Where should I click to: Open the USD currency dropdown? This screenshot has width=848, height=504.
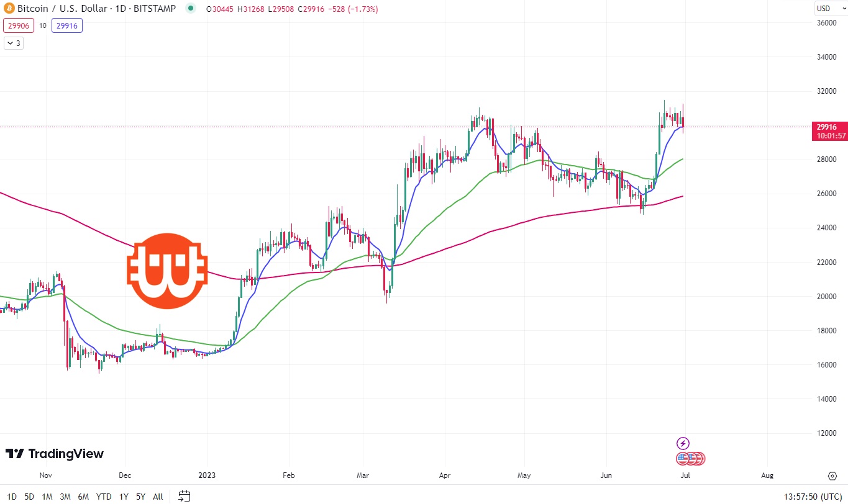click(x=831, y=9)
